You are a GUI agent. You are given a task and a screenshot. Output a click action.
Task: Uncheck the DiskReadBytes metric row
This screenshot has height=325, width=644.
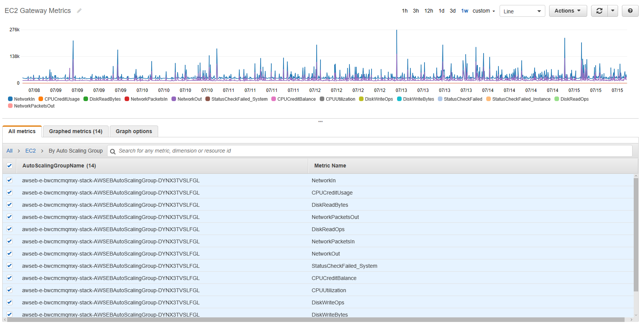pyautogui.click(x=10, y=204)
